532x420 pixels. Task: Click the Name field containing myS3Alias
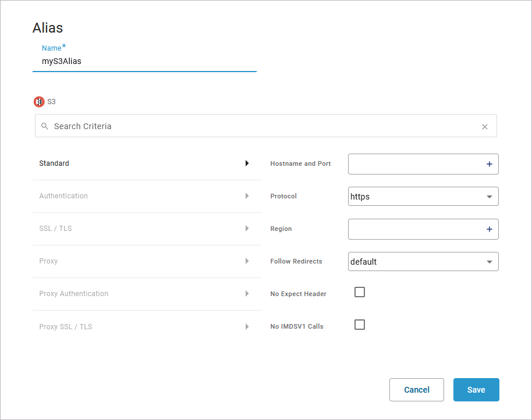(144, 61)
